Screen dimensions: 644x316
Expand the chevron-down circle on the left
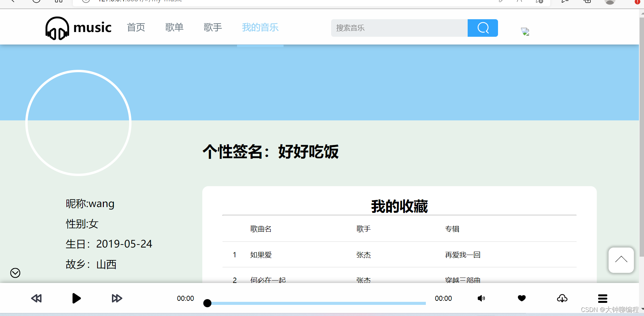pyautogui.click(x=15, y=272)
